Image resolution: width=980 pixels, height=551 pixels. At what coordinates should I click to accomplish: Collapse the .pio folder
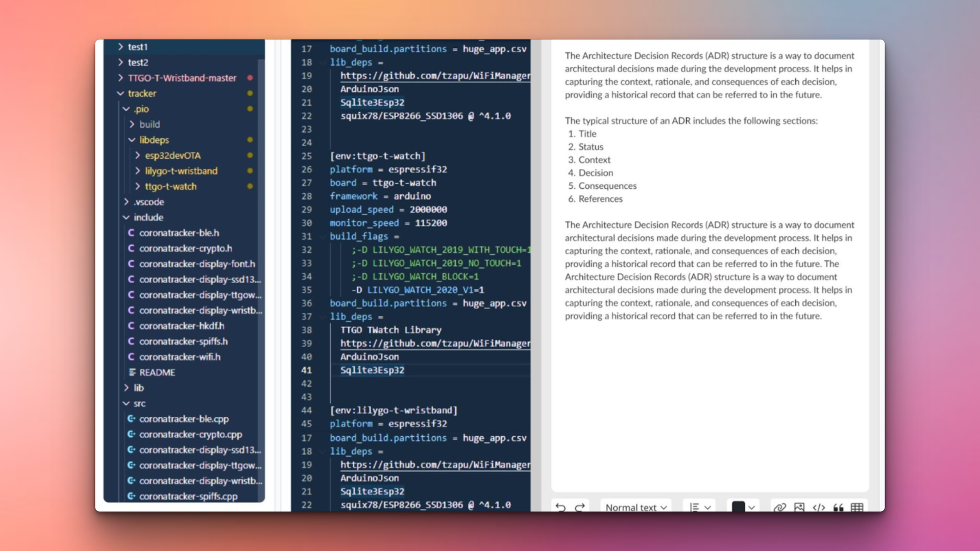pyautogui.click(x=126, y=109)
